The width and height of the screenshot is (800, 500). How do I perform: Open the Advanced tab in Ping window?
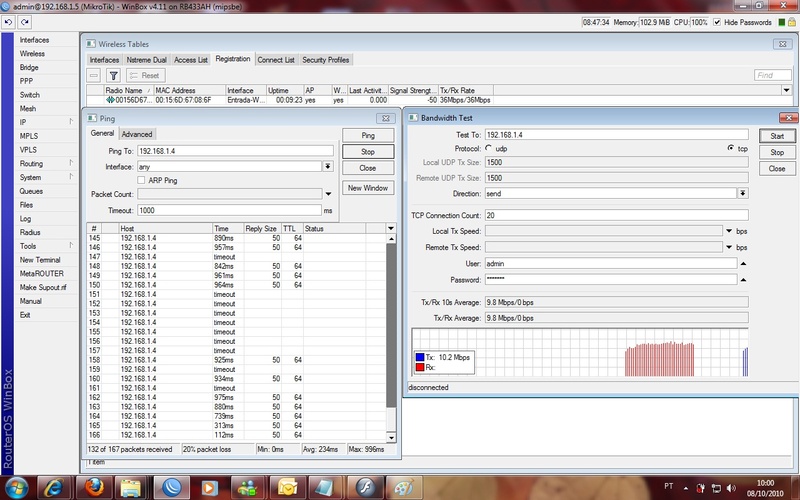click(x=137, y=134)
